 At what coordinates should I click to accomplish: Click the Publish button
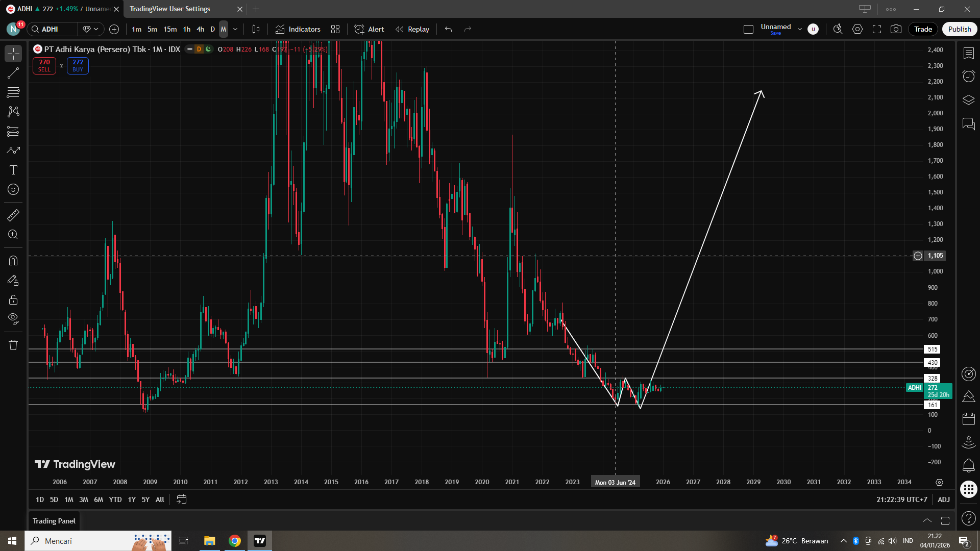pos(959,29)
